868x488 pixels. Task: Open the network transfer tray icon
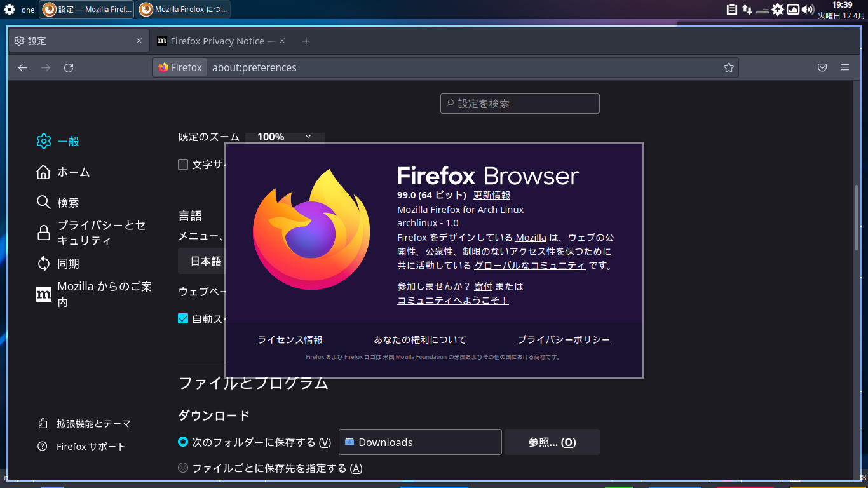[747, 10]
